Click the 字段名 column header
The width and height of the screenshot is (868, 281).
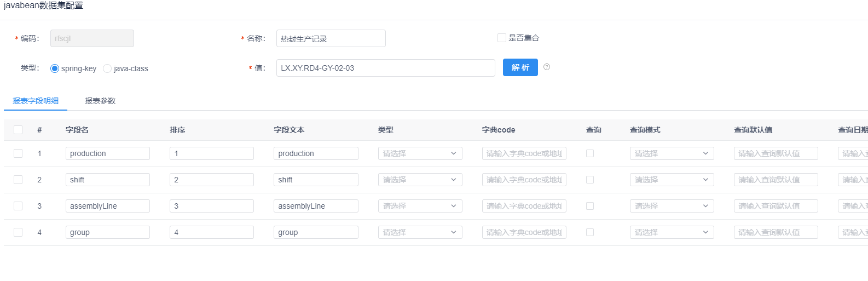click(77, 130)
